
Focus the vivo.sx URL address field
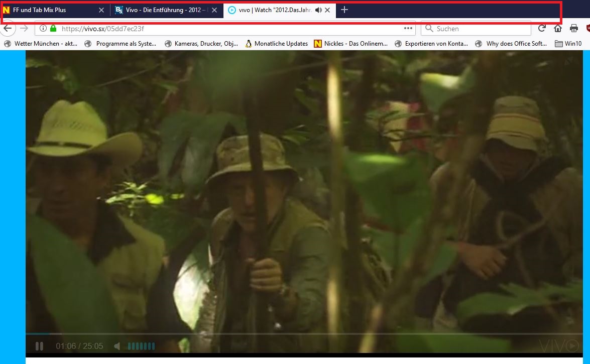[225, 29]
